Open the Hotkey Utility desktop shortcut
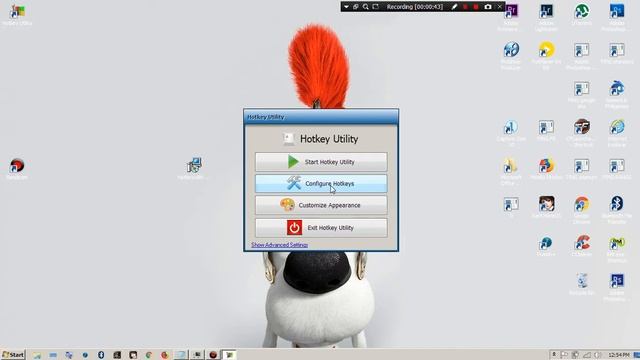Viewport: 640px width, 360px height. coord(17,16)
